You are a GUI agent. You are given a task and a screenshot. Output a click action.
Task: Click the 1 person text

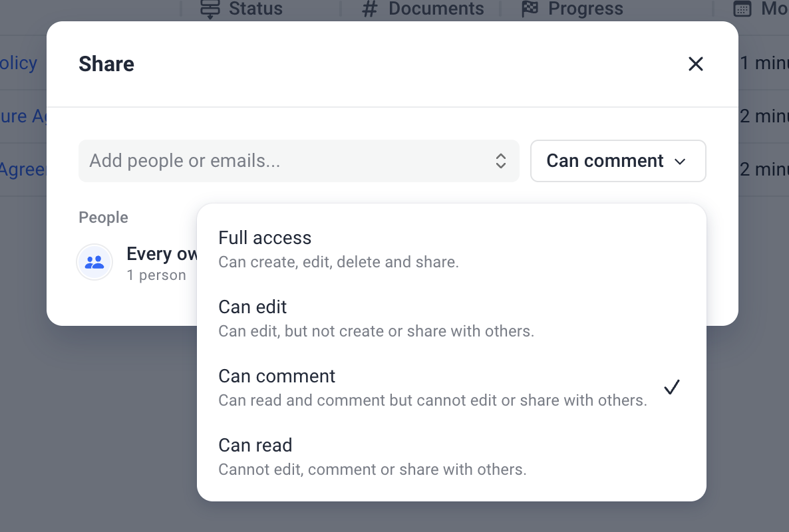click(156, 275)
